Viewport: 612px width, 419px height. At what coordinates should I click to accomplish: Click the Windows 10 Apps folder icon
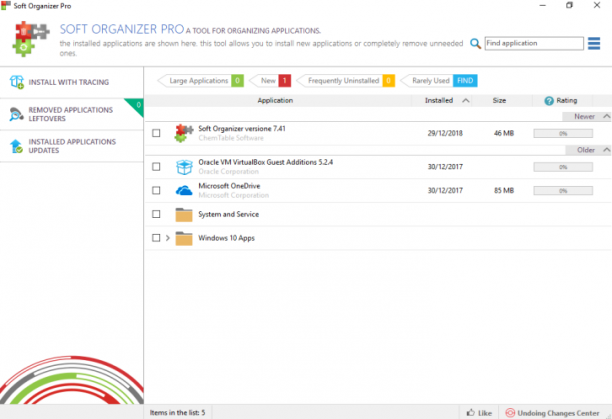[x=184, y=238]
